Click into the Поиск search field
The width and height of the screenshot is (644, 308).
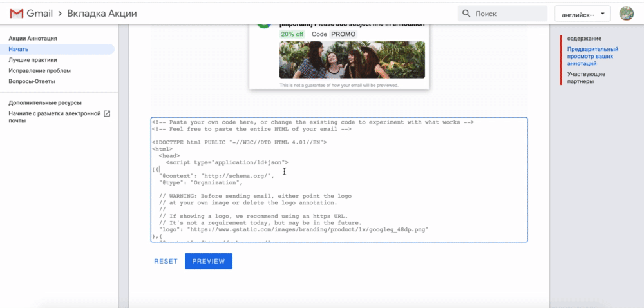tap(502, 14)
